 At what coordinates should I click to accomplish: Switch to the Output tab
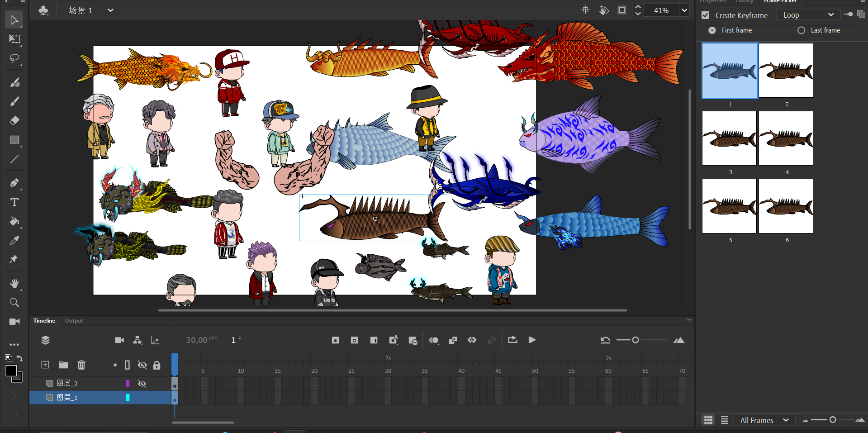tap(74, 321)
